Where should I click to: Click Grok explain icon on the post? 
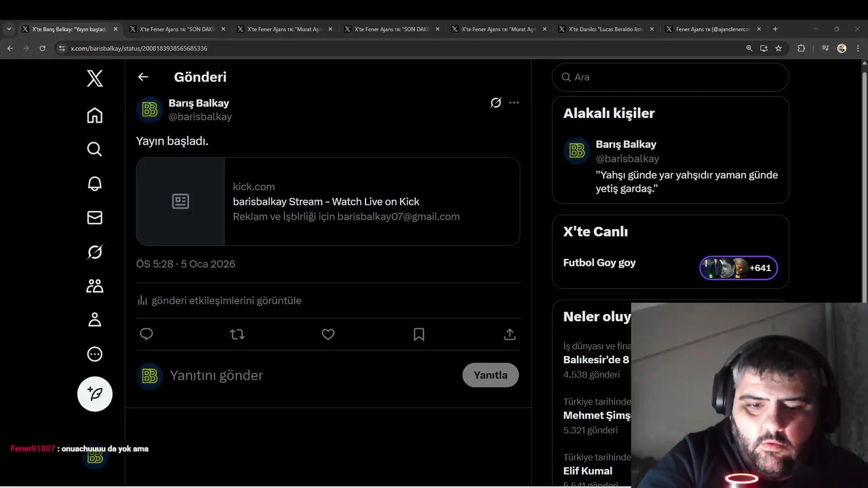point(496,103)
